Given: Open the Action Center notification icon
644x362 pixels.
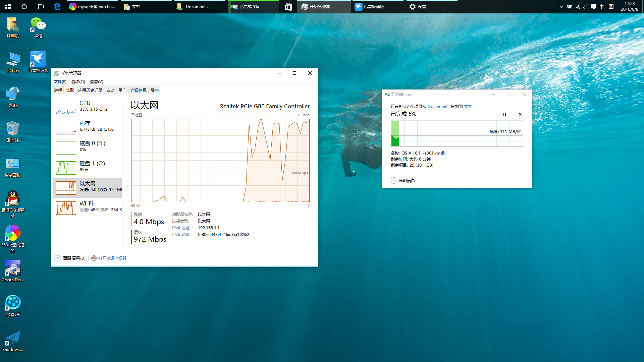Looking at the screenshot, I should coord(594,6).
